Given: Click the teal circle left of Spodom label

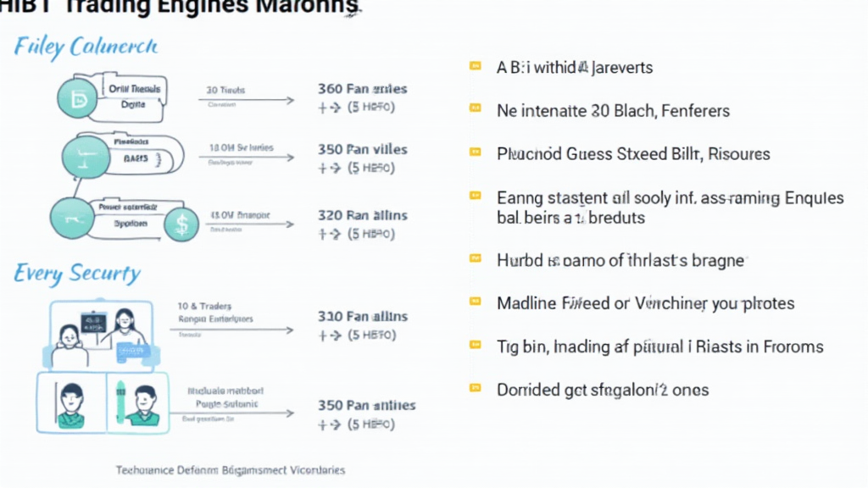Looking at the screenshot, I should 72,218.
